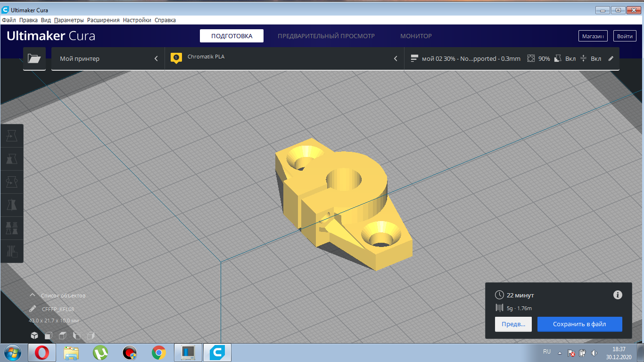
Task: Switch to front view cube icon
Action: click(48, 336)
